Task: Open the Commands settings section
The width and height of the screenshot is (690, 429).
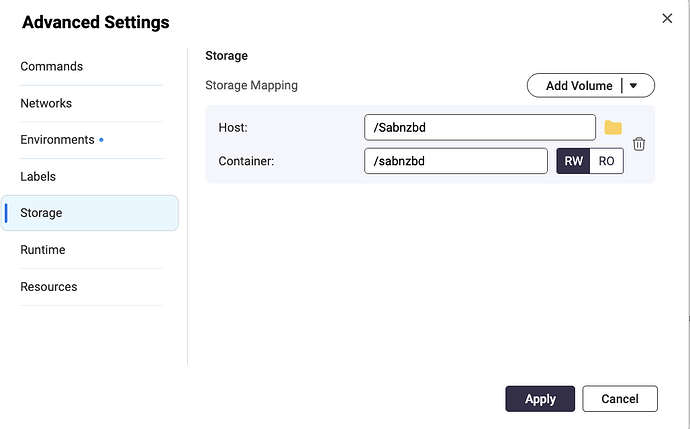Action: click(x=52, y=67)
